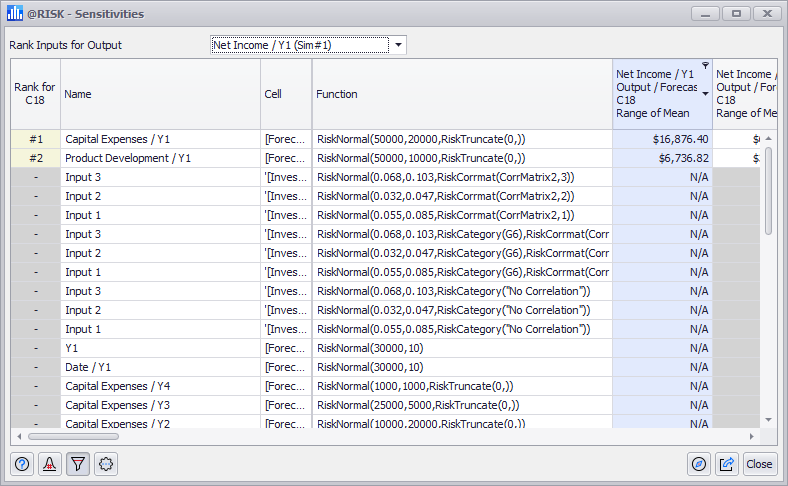This screenshot has height=486, width=788.
Task: Open the Rank Inputs for Output dropdown
Action: point(398,45)
